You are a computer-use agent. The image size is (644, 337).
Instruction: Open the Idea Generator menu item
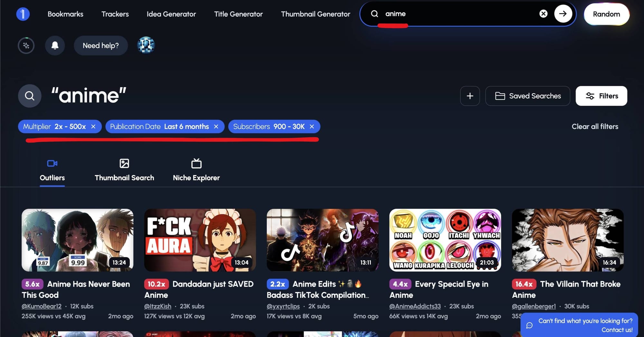pos(171,14)
